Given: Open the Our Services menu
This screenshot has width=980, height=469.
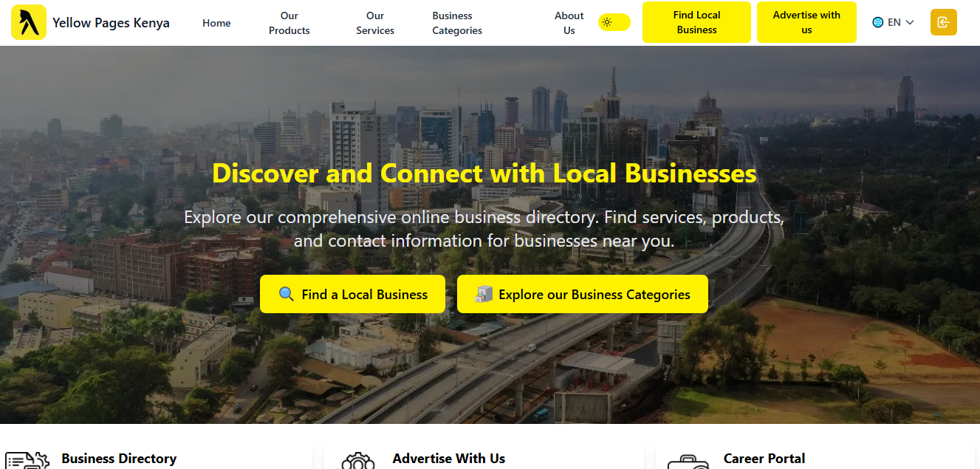Looking at the screenshot, I should tap(375, 23).
